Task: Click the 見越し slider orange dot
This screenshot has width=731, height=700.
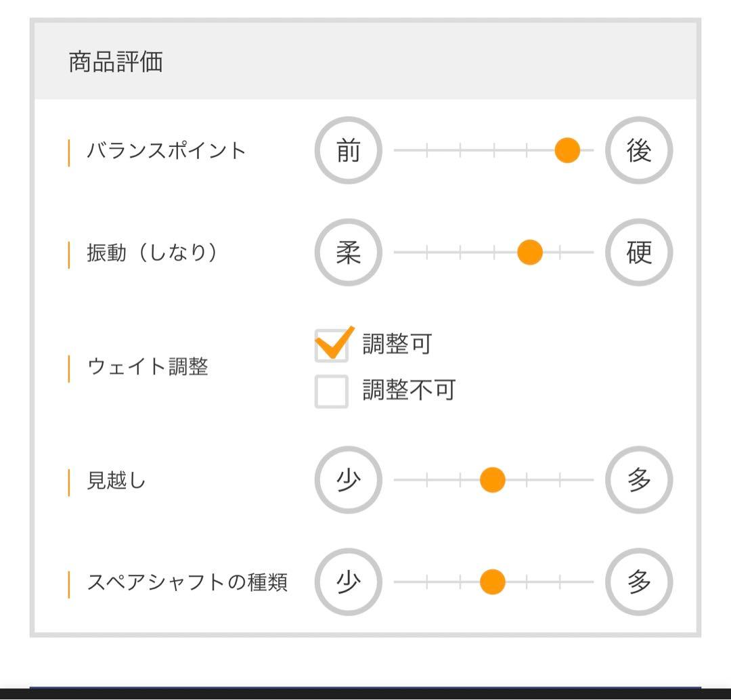Action: pos(492,481)
